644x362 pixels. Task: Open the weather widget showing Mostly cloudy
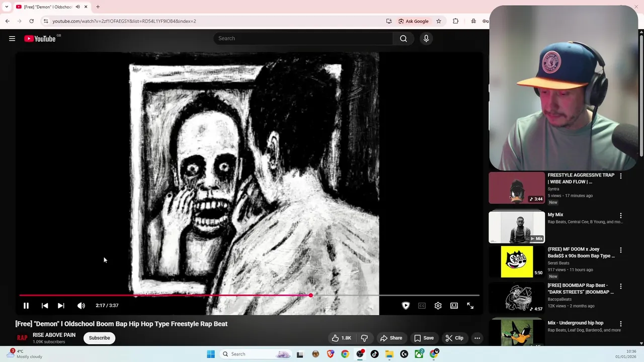tap(26, 354)
